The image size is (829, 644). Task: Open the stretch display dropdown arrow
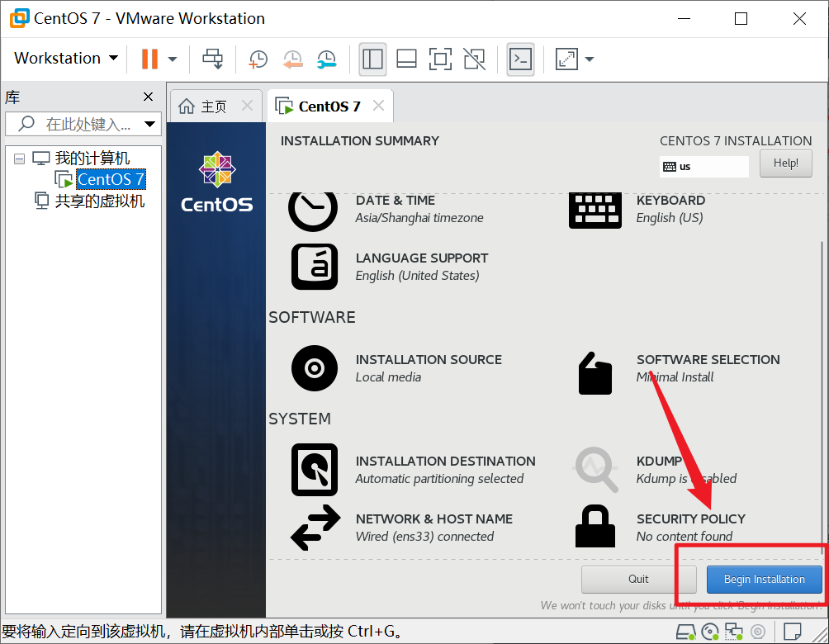(x=589, y=59)
